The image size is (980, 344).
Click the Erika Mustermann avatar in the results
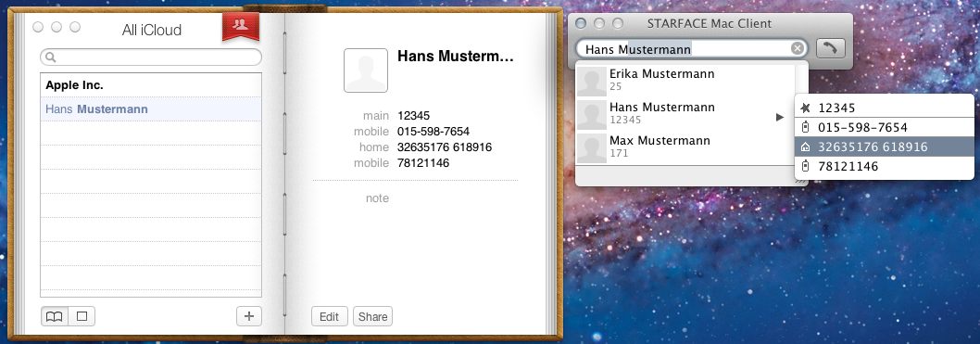coord(591,81)
